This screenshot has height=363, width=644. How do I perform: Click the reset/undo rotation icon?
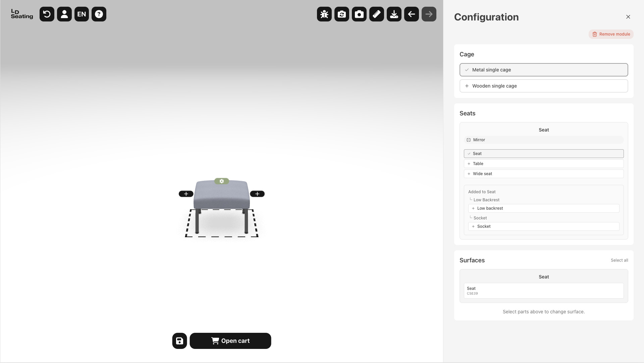coord(47,14)
